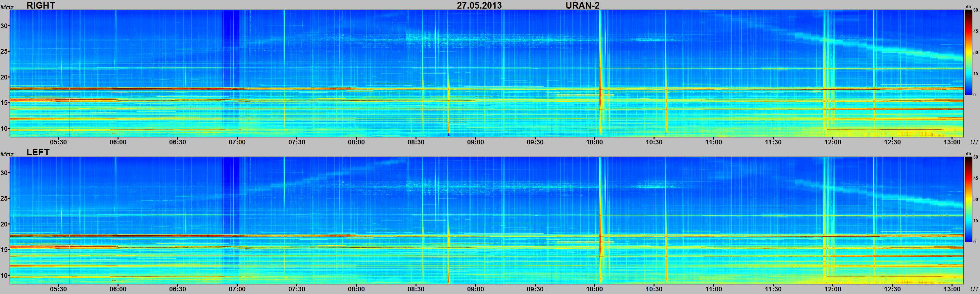
Task: Click the MHz axis unit above RIGHT panel
Action: (7, 7)
